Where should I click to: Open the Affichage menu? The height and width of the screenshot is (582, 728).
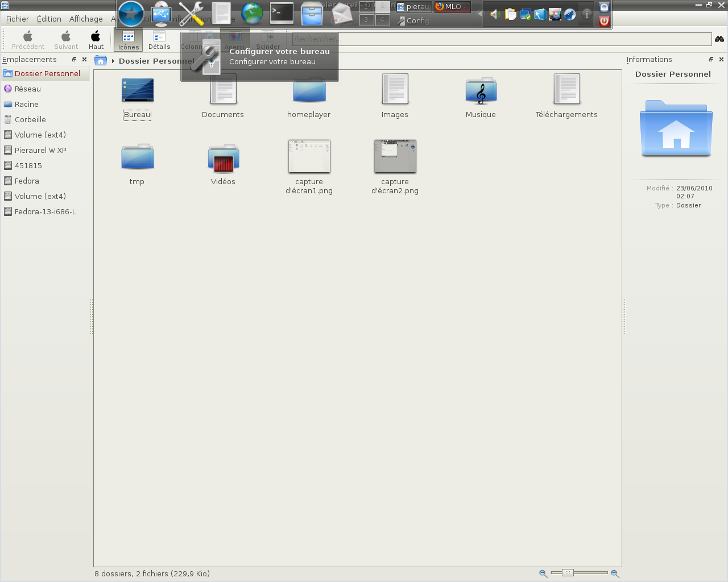click(86, 19)
